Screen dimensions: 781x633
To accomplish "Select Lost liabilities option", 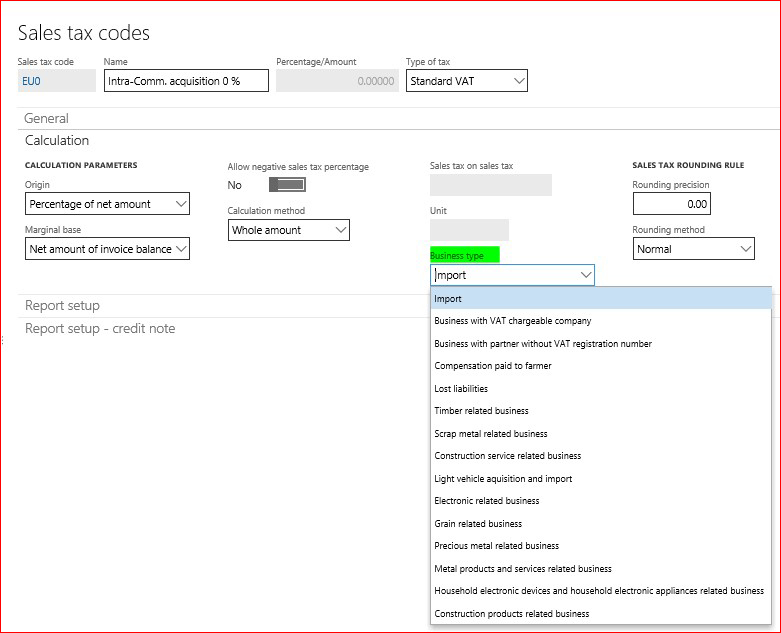I will pos(601,388).
